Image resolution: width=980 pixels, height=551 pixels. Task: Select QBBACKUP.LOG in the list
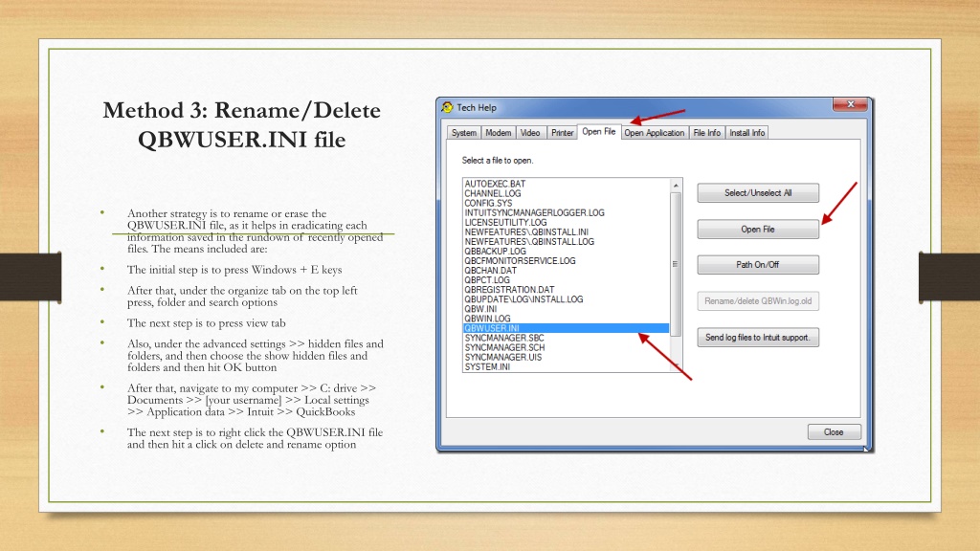[x=495, y=252]
